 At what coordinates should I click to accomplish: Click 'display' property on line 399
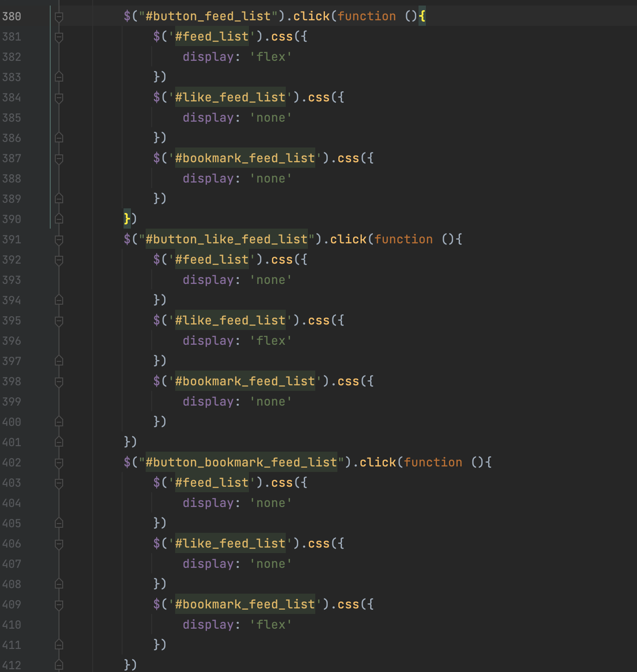[x=208, y=402]
